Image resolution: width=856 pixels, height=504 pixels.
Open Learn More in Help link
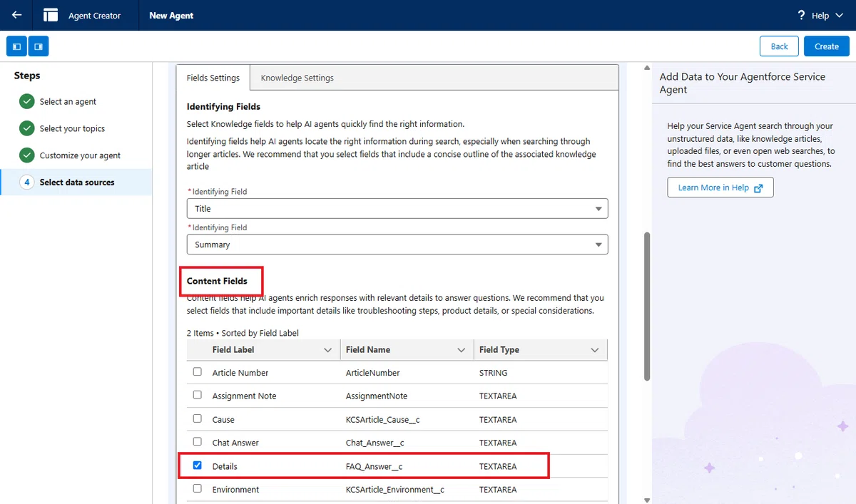(720, 187)
